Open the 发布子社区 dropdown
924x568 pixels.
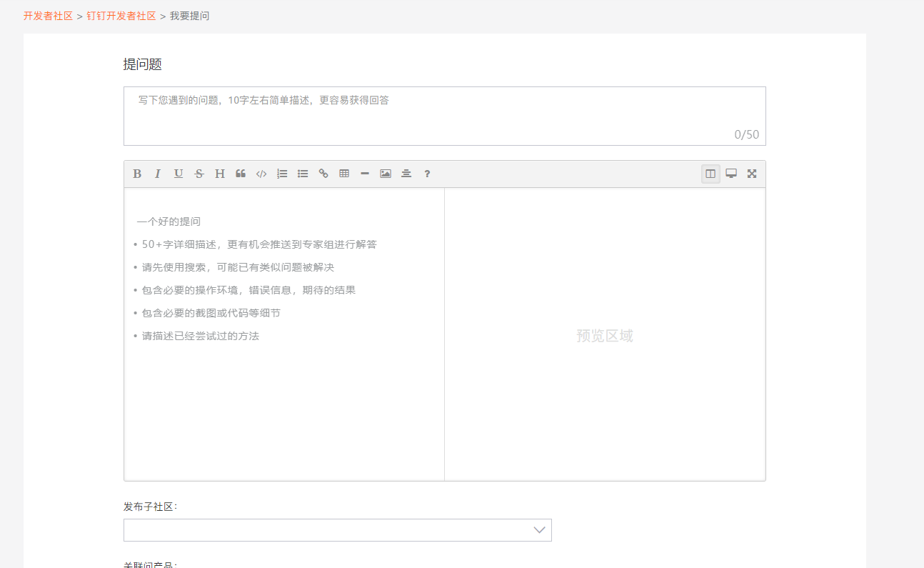click(x=338, y=530)
